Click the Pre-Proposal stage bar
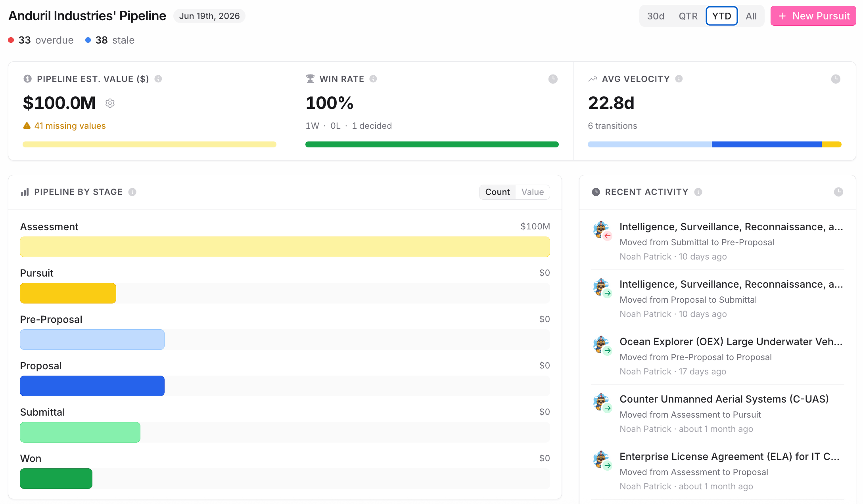 92,340
